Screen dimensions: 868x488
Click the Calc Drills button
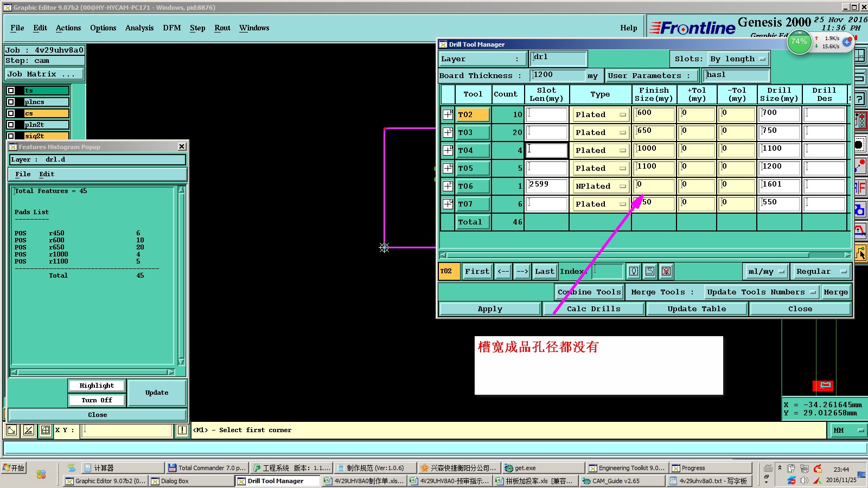(x=593, y=309)
